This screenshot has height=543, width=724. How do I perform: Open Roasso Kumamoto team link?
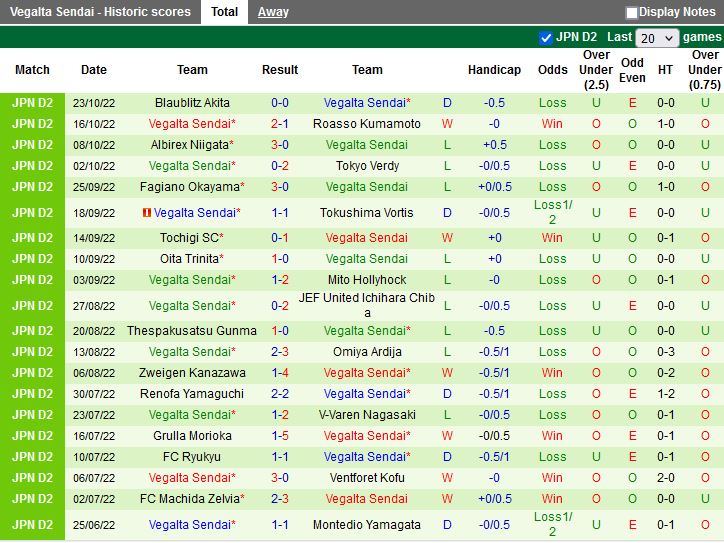tap(367, 124)
